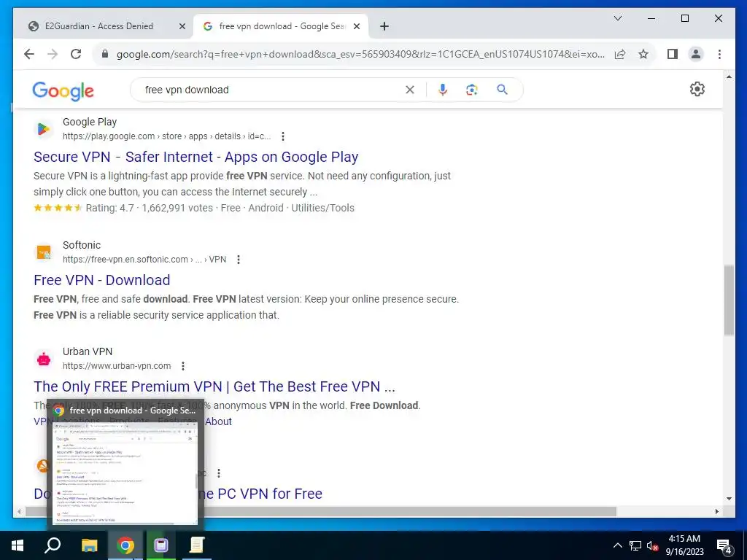Submit search with magnifier icon
The image size is (747, 560).
502,90
